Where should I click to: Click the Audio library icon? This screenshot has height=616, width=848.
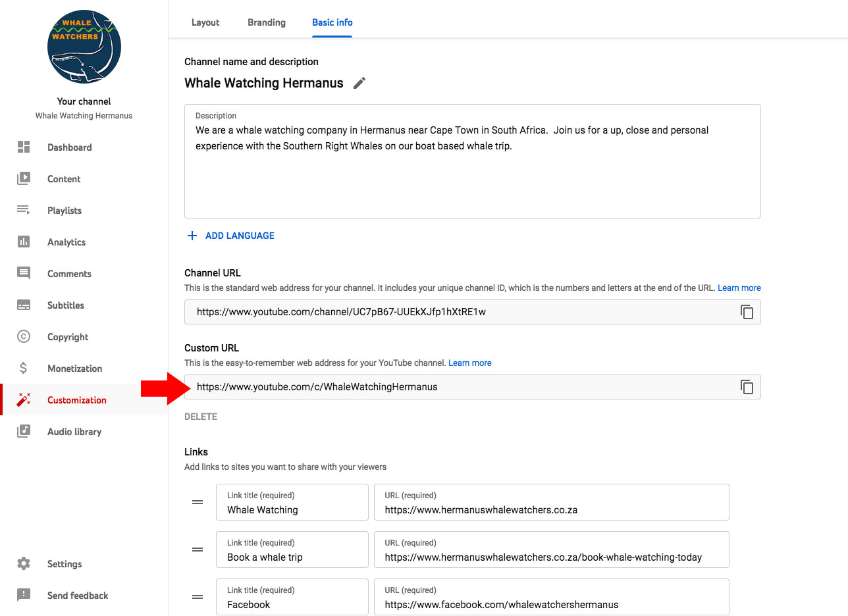pyautogui.click(x=24, y=431)
